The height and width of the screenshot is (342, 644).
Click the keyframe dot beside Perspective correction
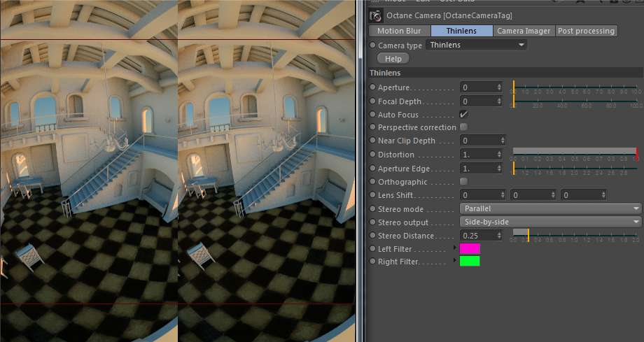(372, 127)
